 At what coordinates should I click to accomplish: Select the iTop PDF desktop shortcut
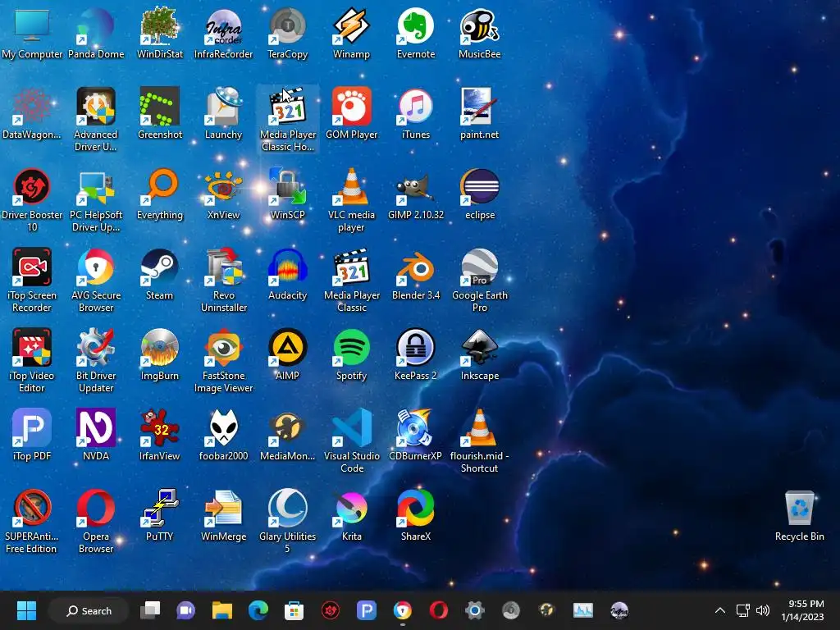tap(32, 427)
